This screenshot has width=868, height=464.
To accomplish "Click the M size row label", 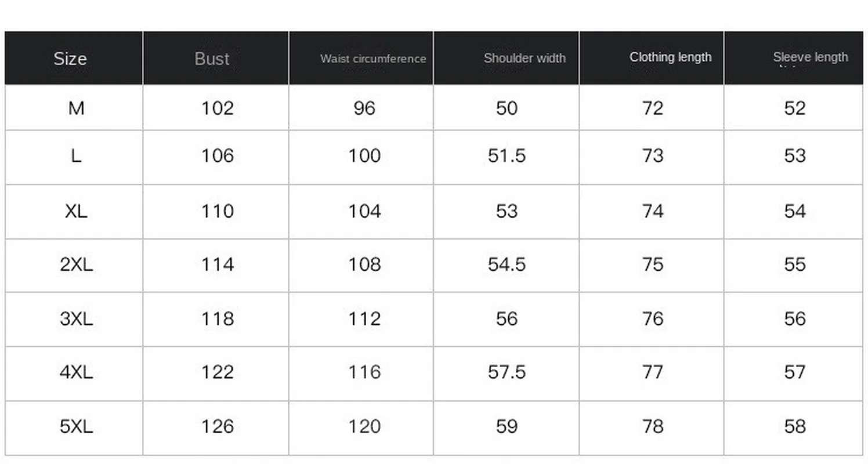I will pos(76,108).
